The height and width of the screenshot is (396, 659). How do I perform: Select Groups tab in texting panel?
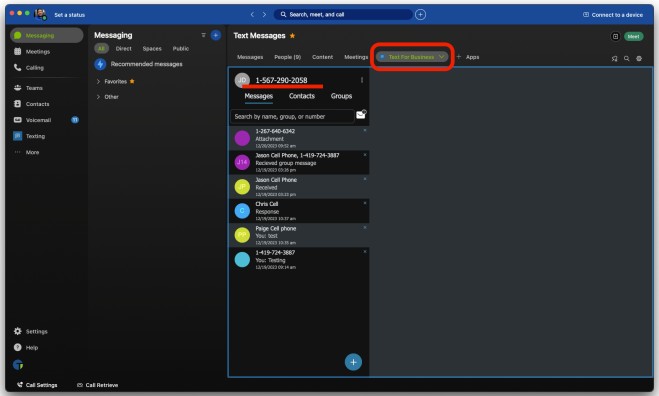[341, 96]
